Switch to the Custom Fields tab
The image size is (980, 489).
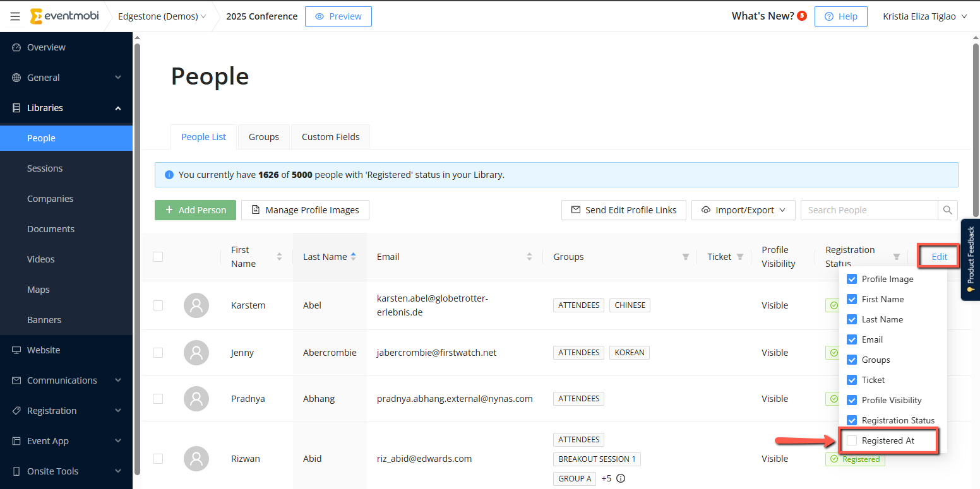point(330,137)
